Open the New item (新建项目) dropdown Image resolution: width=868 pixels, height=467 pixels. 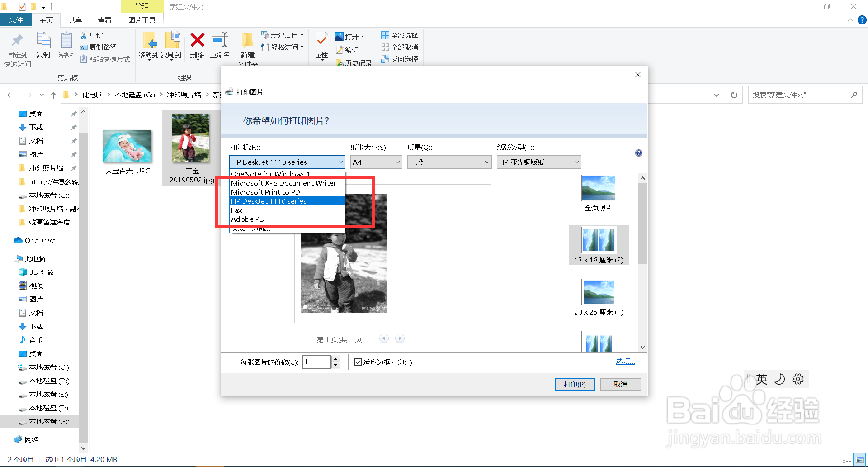(283, 35)
